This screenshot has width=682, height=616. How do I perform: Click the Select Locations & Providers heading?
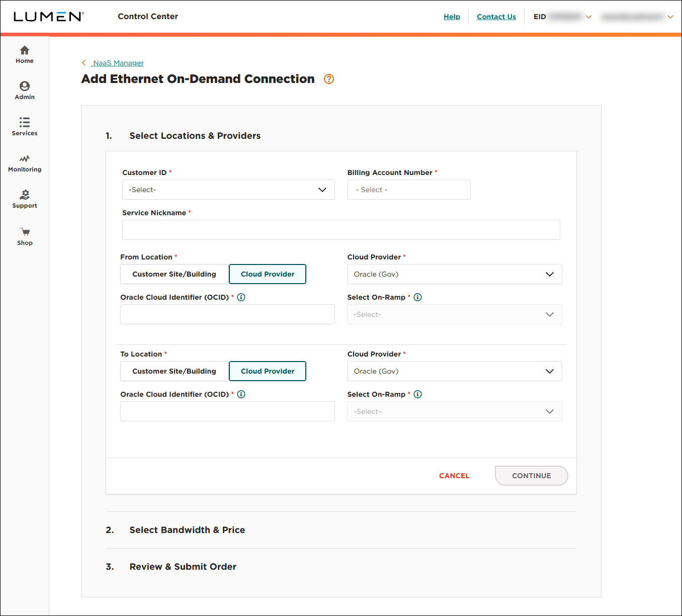click(195, 136)
